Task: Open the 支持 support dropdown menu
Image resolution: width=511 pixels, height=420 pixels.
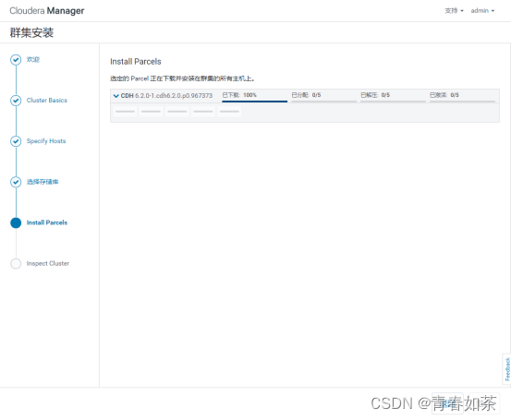Action: pos(454,11)
